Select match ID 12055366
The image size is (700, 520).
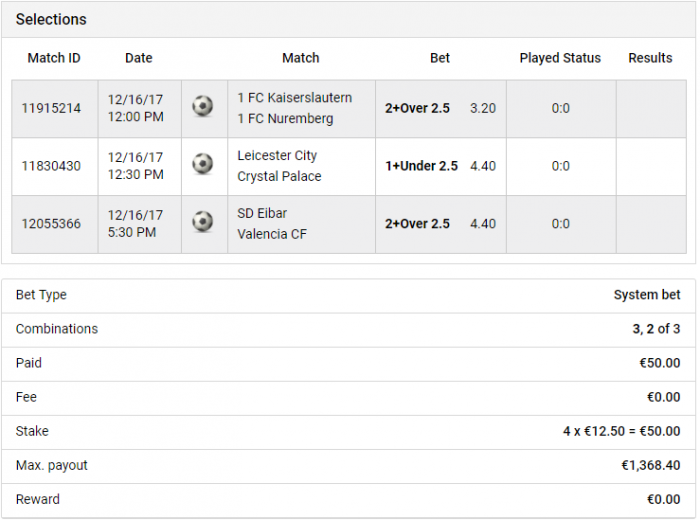[51, 224]
